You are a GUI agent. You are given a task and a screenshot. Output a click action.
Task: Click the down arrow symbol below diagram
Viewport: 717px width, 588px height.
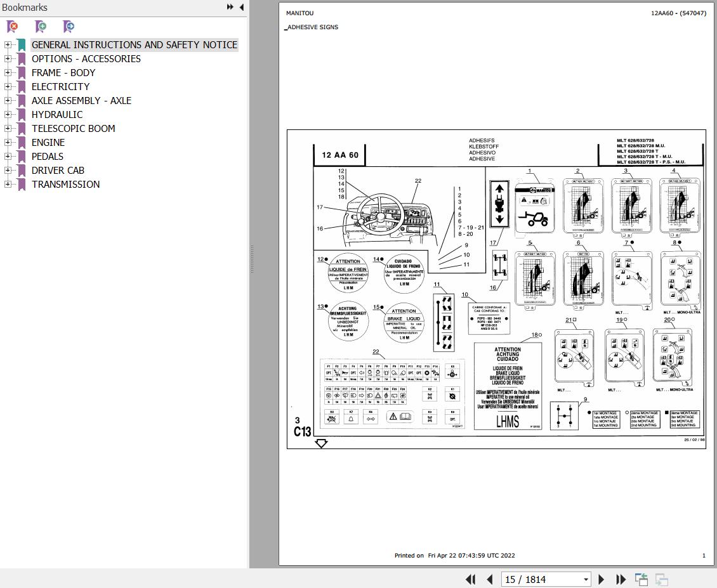coord(322,443)
